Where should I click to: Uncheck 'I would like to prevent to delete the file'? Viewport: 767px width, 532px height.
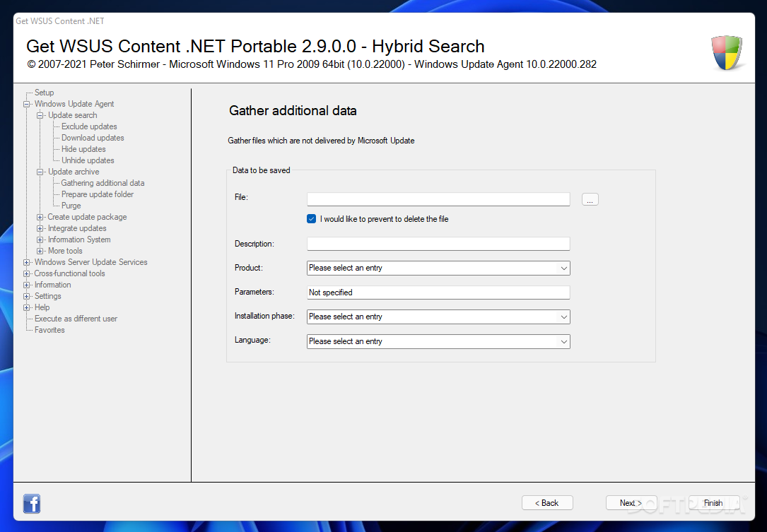pos(312,219)
